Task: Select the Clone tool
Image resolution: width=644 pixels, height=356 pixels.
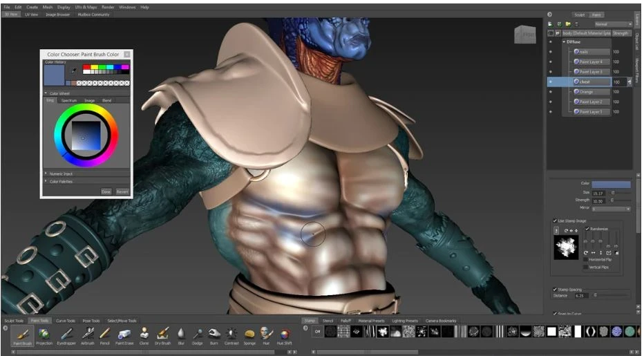Action: pos(144,336)
